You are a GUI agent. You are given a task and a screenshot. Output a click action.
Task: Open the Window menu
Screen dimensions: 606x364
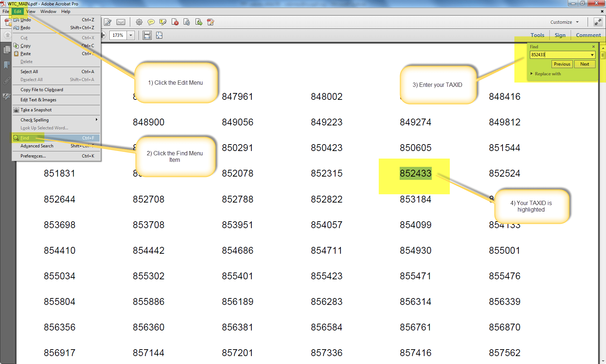click(x=48, y=12)
